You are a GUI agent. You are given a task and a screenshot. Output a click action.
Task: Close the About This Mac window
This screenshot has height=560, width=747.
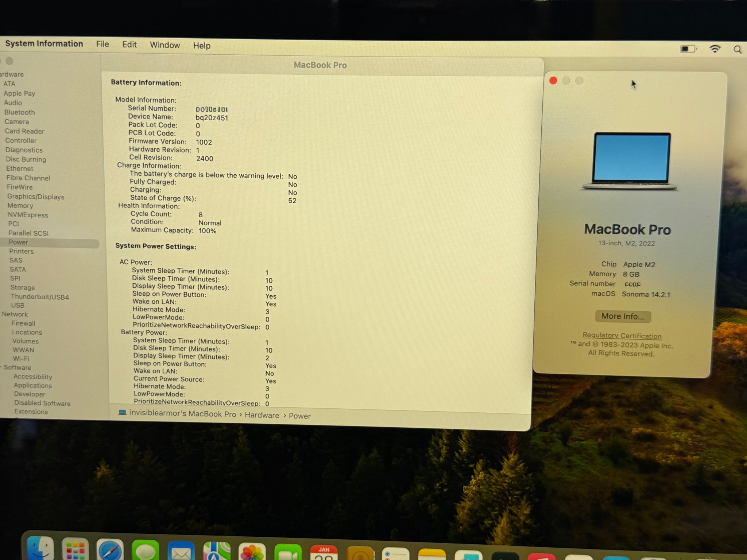pos(553,81)
